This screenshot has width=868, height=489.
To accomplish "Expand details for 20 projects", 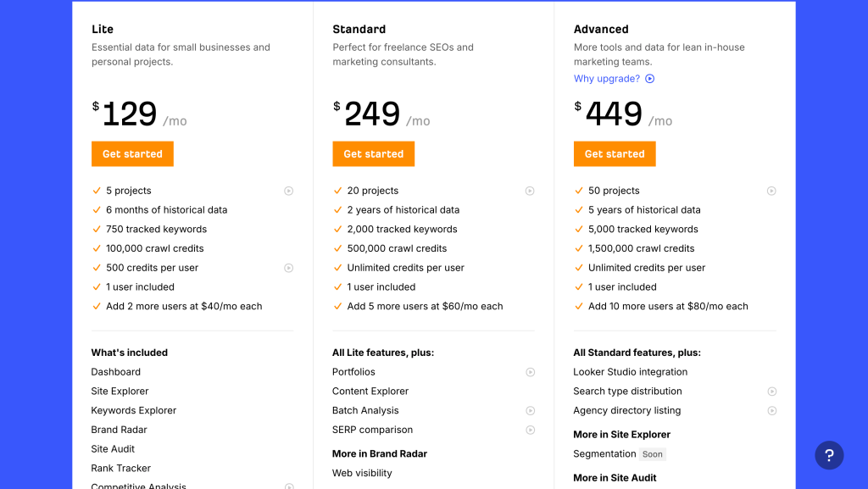I will coord(530,191).
